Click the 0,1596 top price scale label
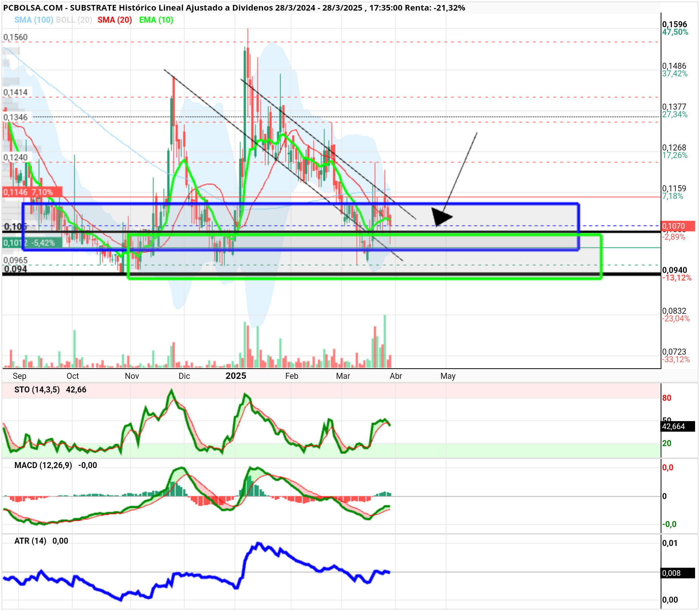Image resolution: width=700 pixels, height=611 pixels. [x=675, y=25]
